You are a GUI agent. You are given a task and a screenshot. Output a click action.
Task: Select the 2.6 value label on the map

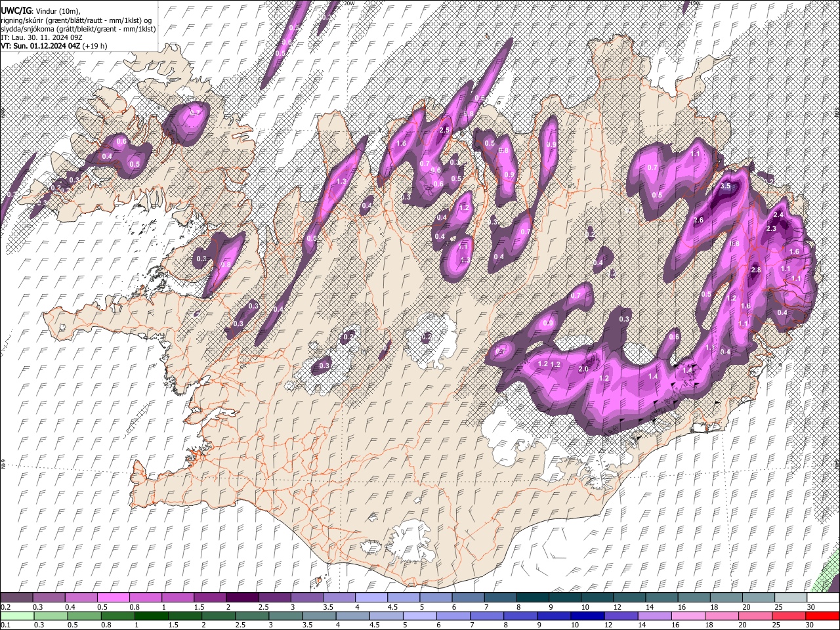(698, 220)
